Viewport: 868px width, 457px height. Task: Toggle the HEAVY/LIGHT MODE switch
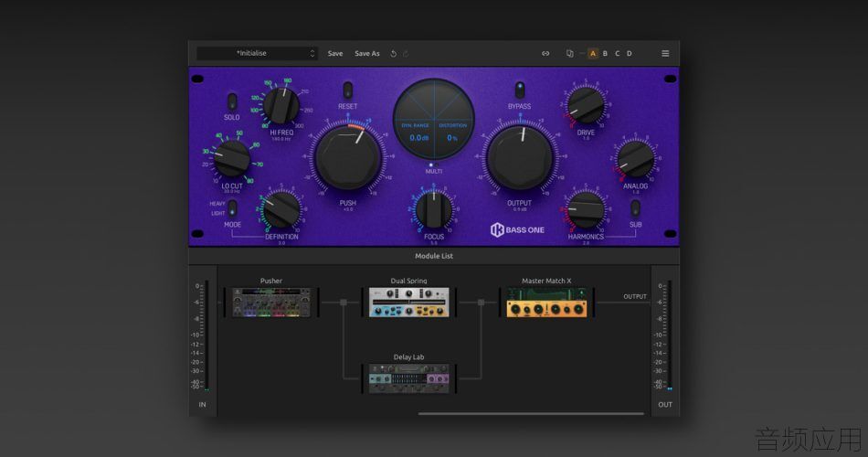232,208
